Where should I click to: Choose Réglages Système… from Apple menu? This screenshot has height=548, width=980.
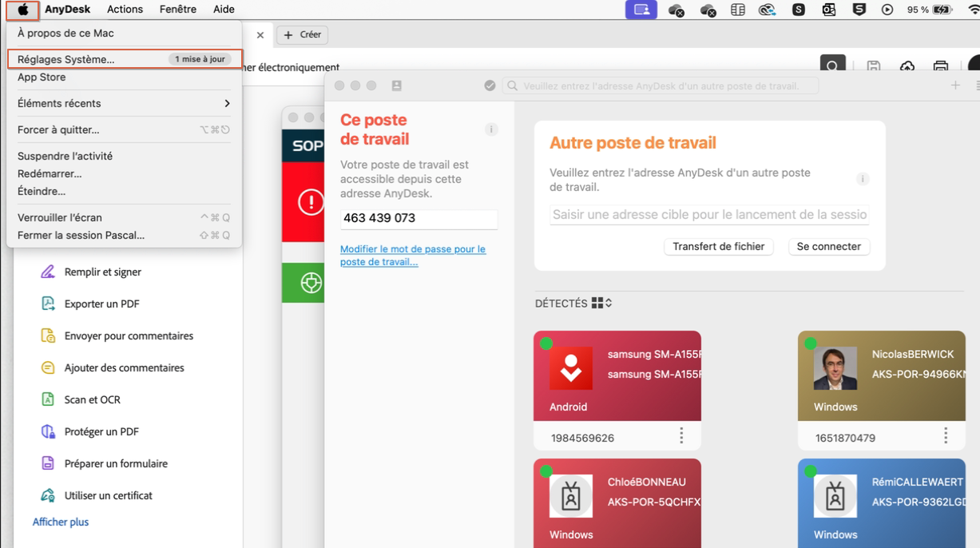coord(124,59)
